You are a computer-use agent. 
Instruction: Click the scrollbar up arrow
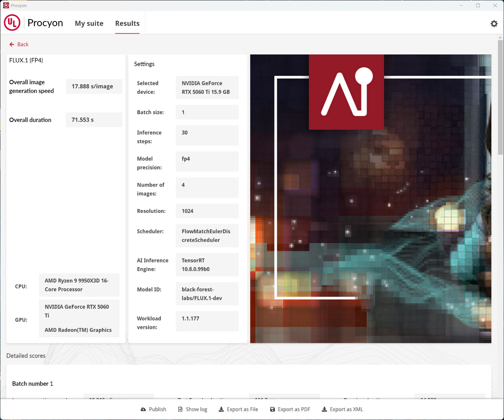[500, 38]
